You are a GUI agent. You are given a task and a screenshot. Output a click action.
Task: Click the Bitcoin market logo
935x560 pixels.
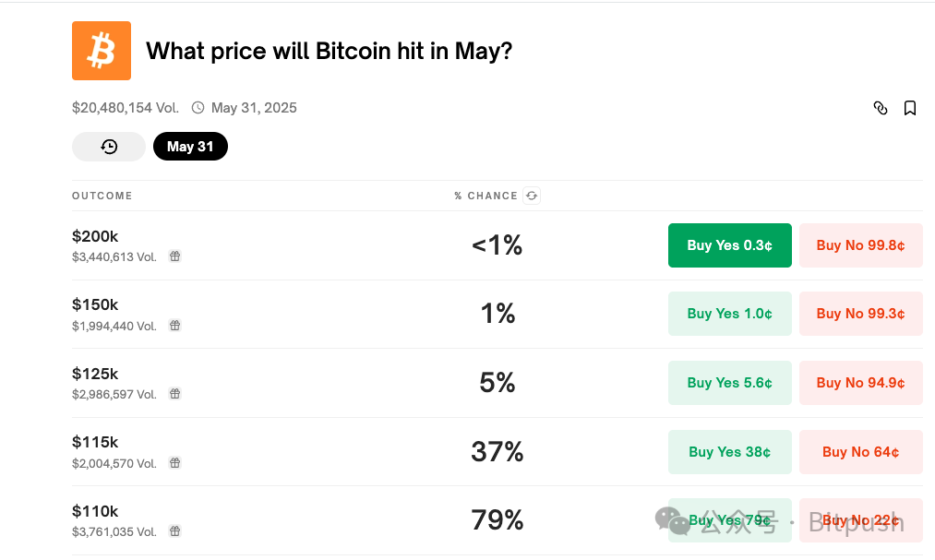pos(101,51)
